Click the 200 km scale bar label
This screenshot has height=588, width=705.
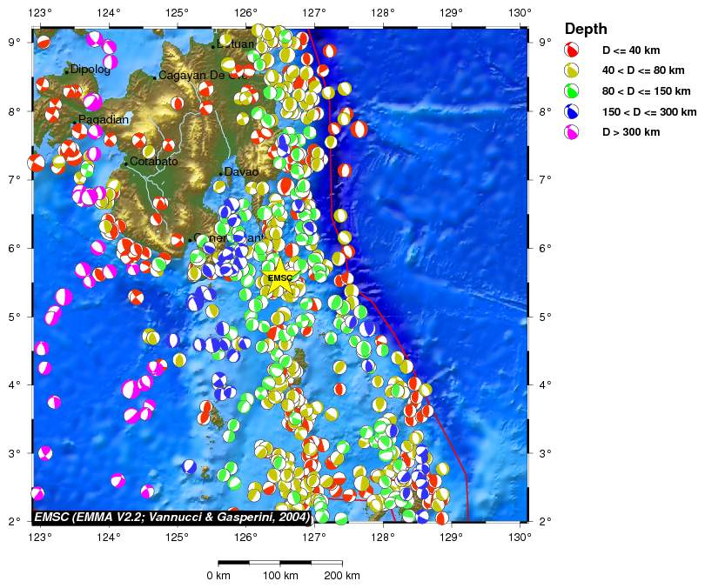point(341,576)
